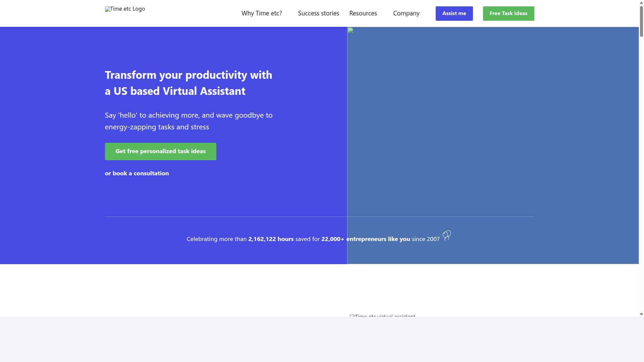Click the balloons icon after 'since 2007'

coord(447,236)
